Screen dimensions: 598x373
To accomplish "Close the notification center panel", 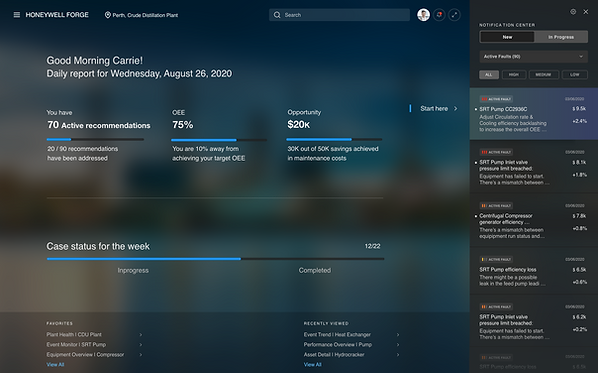I will pyautogui.click(x=586, y=12).
